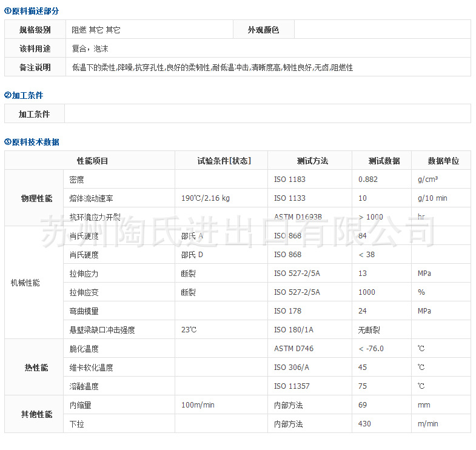Select the 0.882 density value

click(367, 180)
